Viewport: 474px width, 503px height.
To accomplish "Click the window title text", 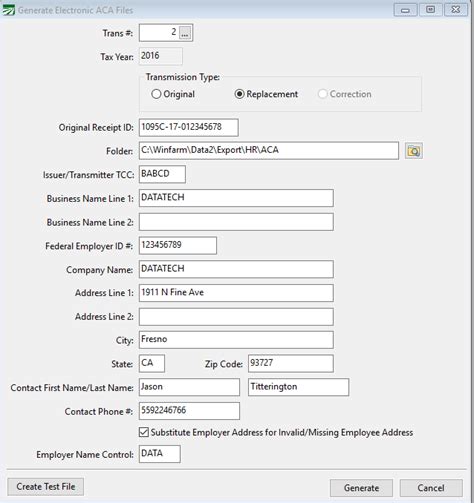I will [x=75, y=10].
